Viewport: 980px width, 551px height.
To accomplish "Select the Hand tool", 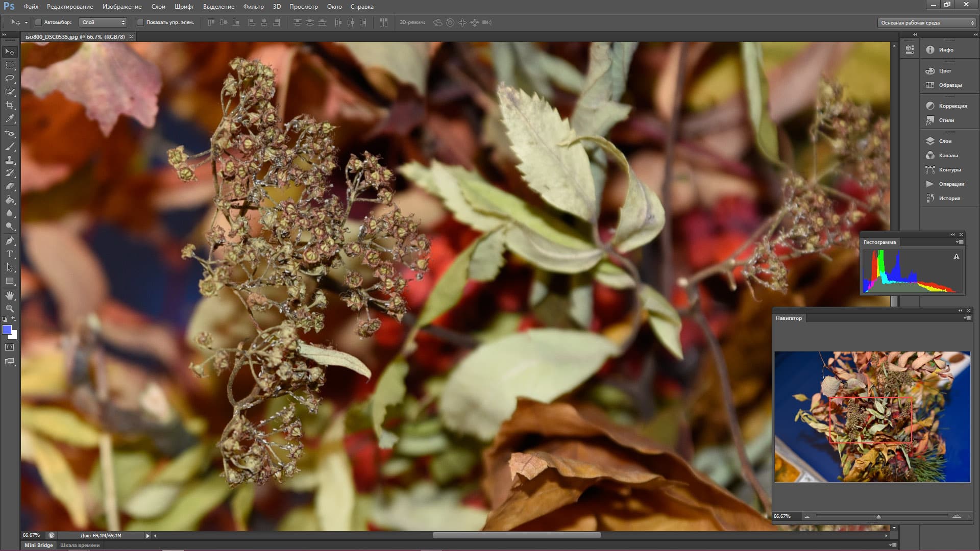I will click(x=10, y=295).
